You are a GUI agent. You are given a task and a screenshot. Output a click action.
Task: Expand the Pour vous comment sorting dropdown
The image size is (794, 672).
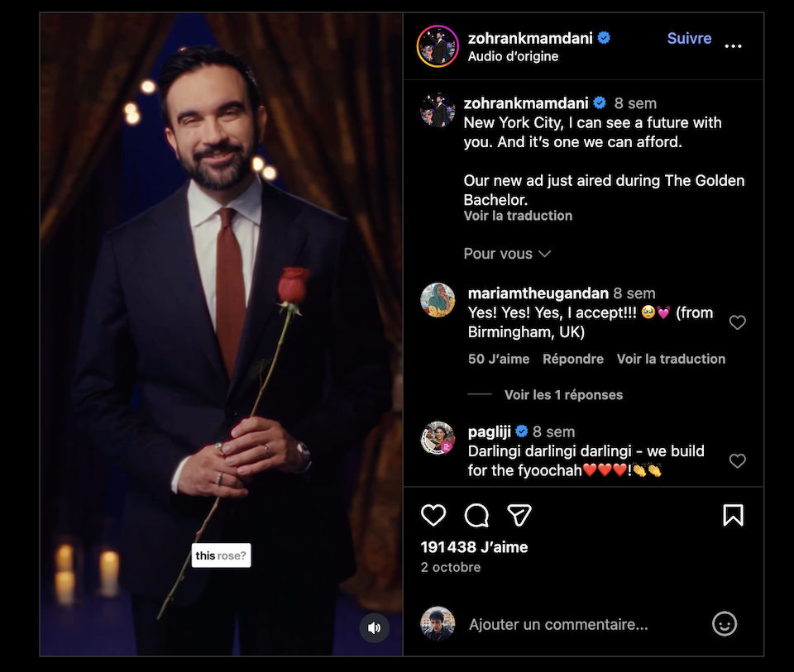coord(507,254)
